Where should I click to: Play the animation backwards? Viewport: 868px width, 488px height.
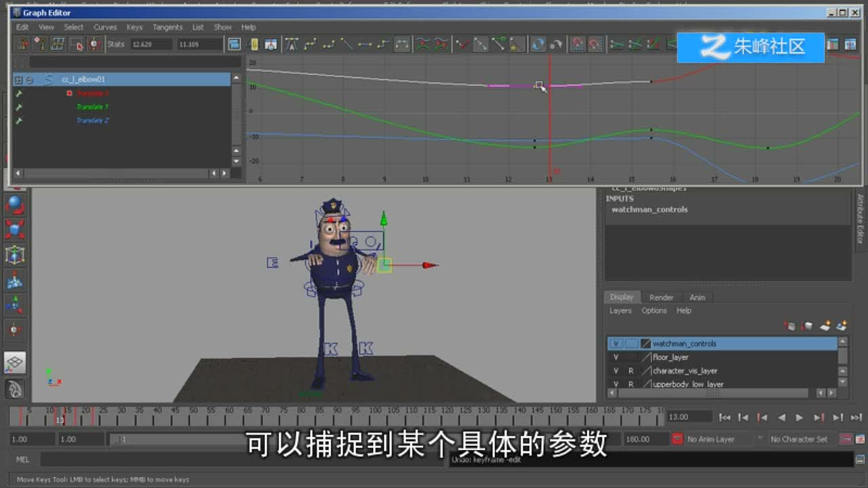781,418
